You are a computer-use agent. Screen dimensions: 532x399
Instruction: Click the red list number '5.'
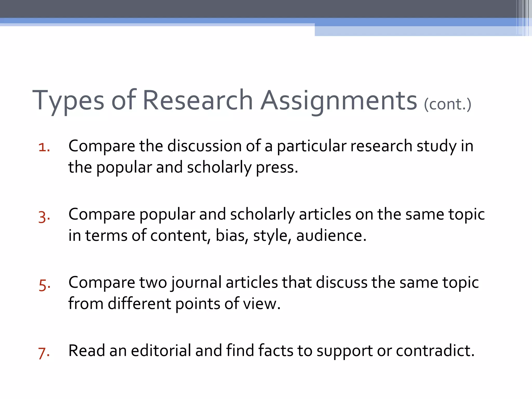point(44,285)
